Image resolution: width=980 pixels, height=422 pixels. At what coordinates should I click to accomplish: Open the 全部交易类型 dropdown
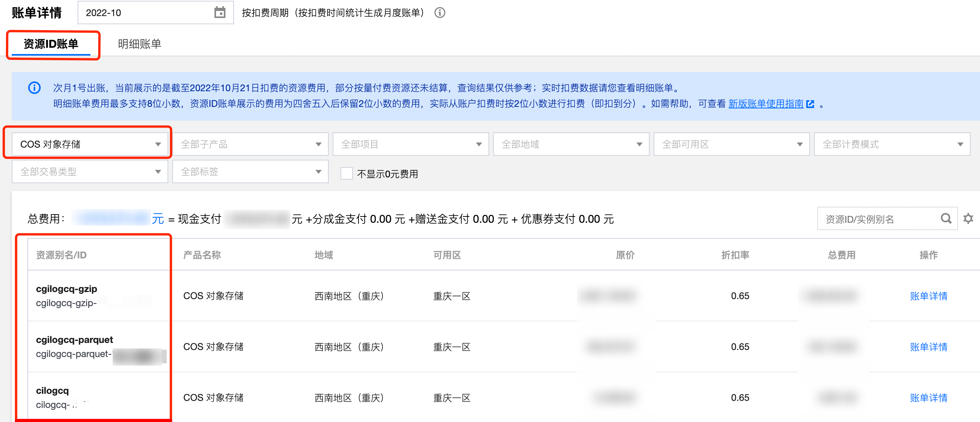90,171
